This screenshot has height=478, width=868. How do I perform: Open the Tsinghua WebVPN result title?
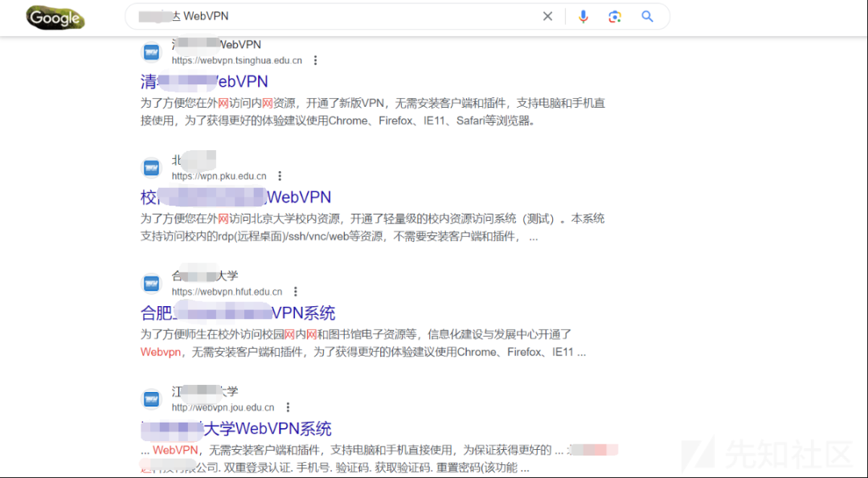[x=204, y=82]
